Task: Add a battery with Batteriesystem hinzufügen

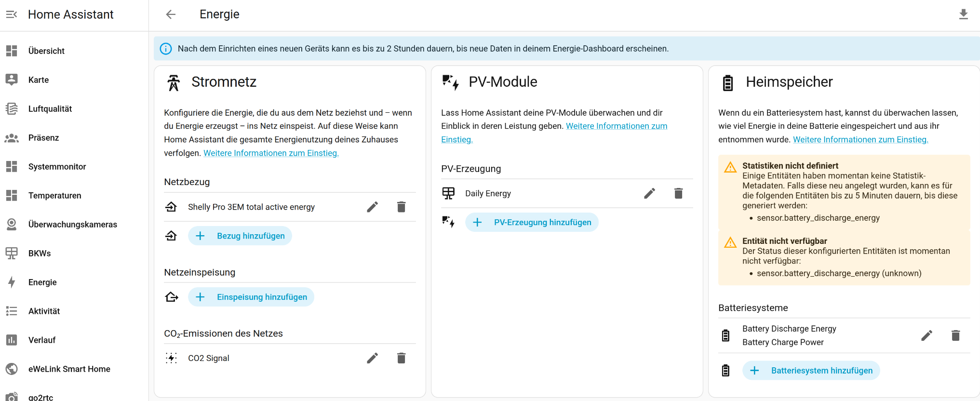Action: pos(811,371)
